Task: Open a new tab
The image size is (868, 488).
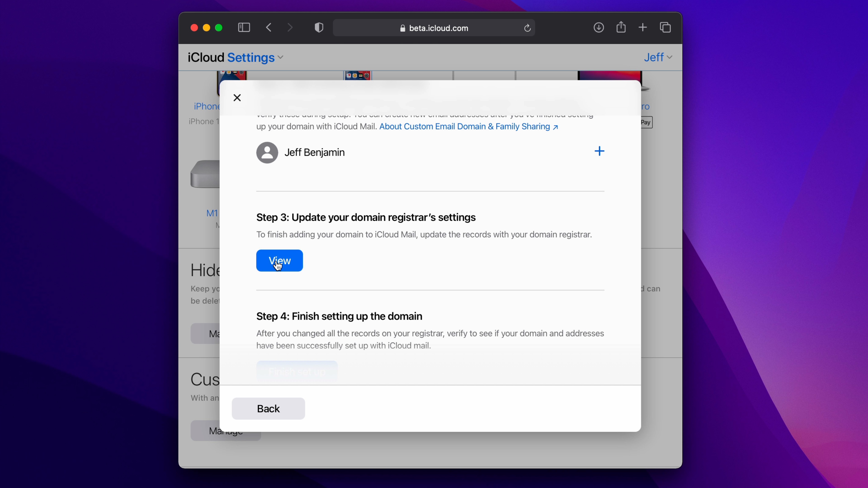Action: [643, 27]
